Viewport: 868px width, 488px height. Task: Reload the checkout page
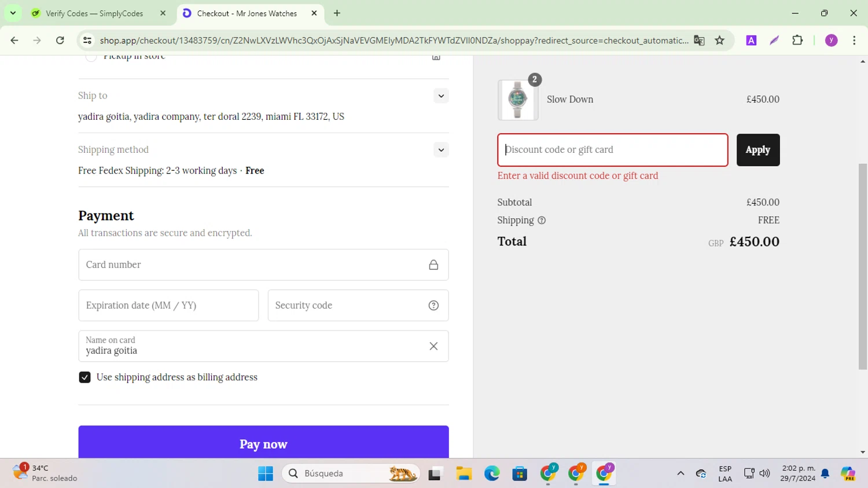pos(60,41)
